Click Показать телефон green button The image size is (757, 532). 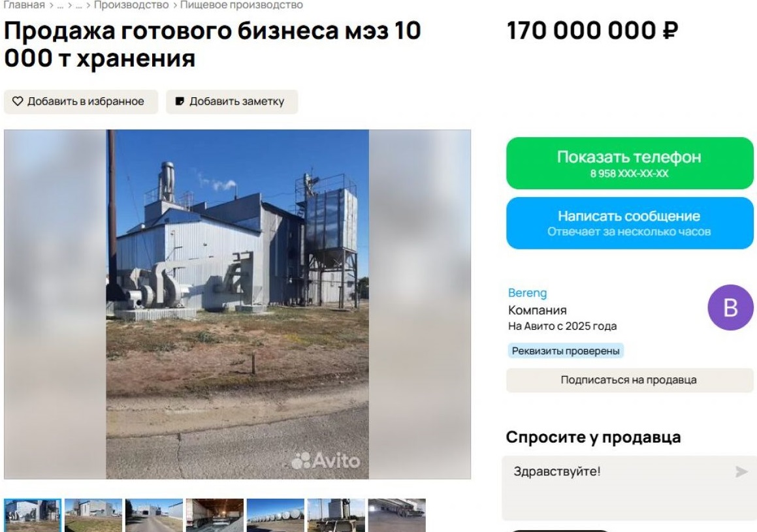point(630,163)
